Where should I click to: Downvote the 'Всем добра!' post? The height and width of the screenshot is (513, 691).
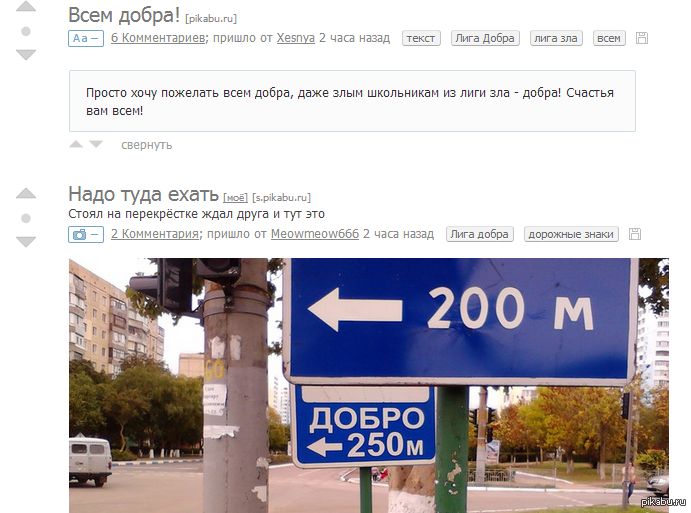(26, 55)
